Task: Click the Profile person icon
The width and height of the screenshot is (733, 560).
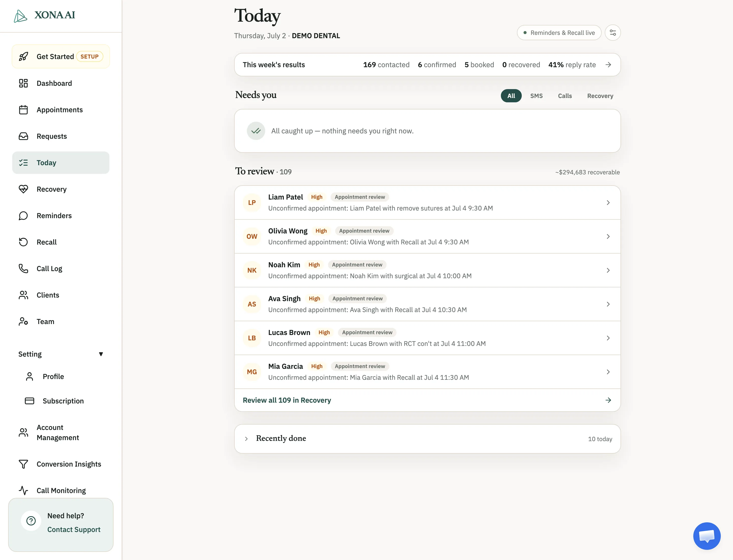Action: point(29,376)
